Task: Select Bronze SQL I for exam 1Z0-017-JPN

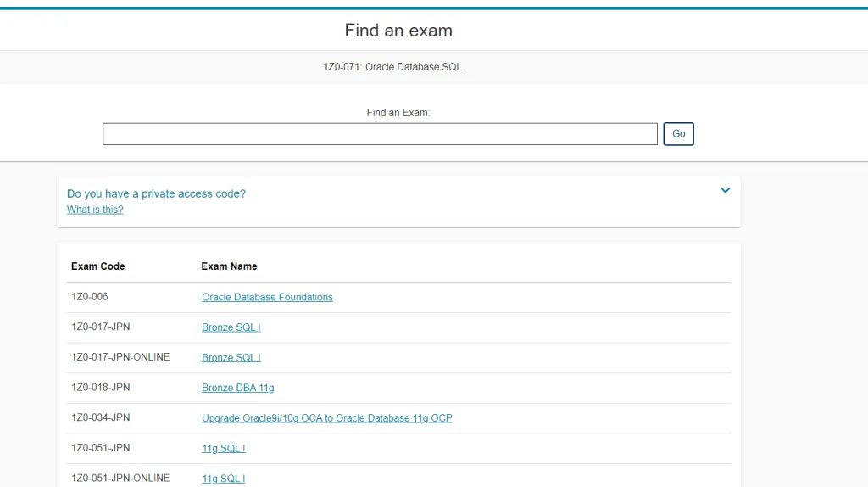Action: click(231, 327)
